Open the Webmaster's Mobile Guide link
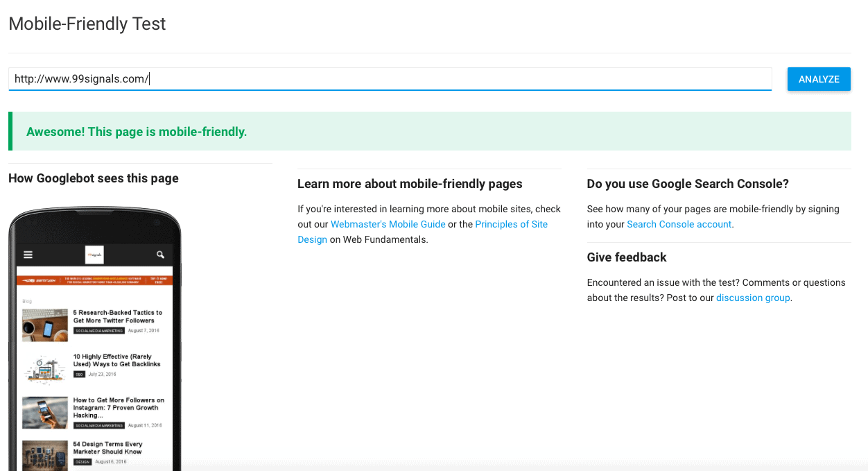The image size is (868, 471). [388, 224]
